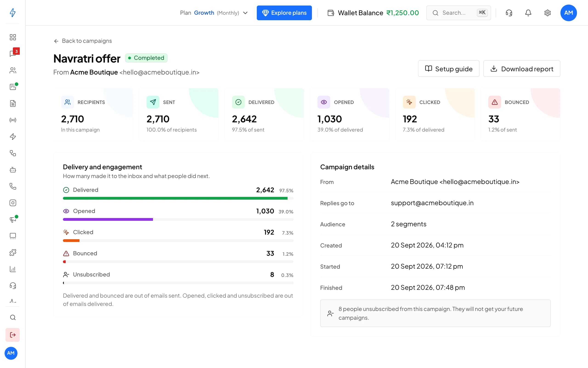Open the broadcast signal icon in sidebar

point(13,120)
